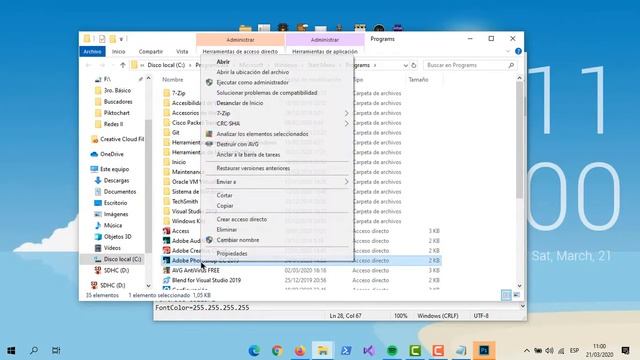The height and width of the screenshot is (360, 640).
Task: Show hidden system tray icons
Action: 527,351
